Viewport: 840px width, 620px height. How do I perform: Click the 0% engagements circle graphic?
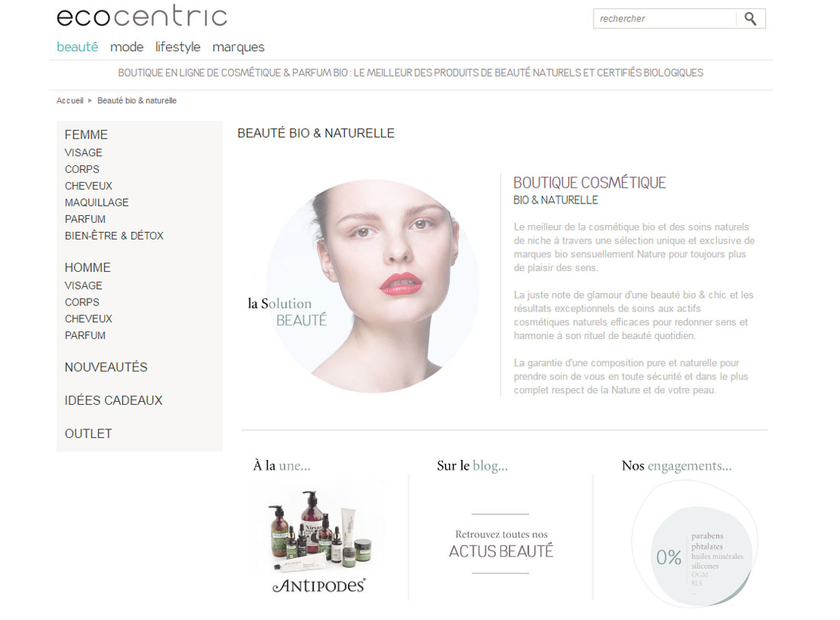pos(695,544)
